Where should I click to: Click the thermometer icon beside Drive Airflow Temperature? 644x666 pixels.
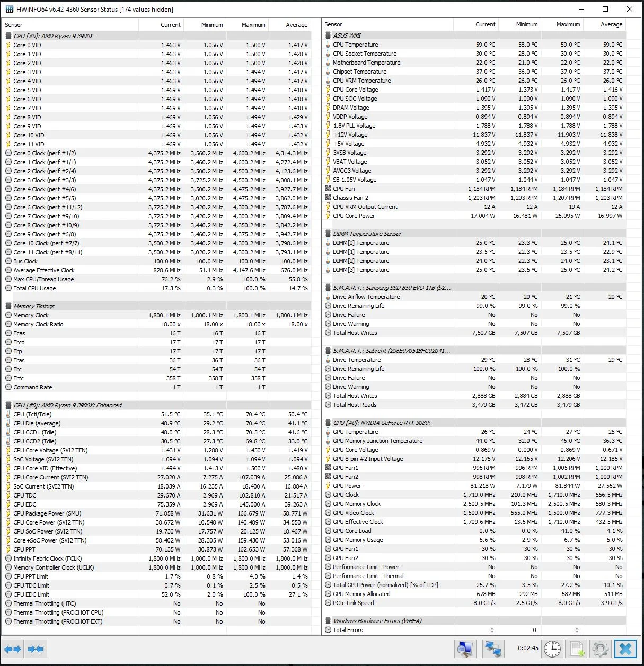328,297
